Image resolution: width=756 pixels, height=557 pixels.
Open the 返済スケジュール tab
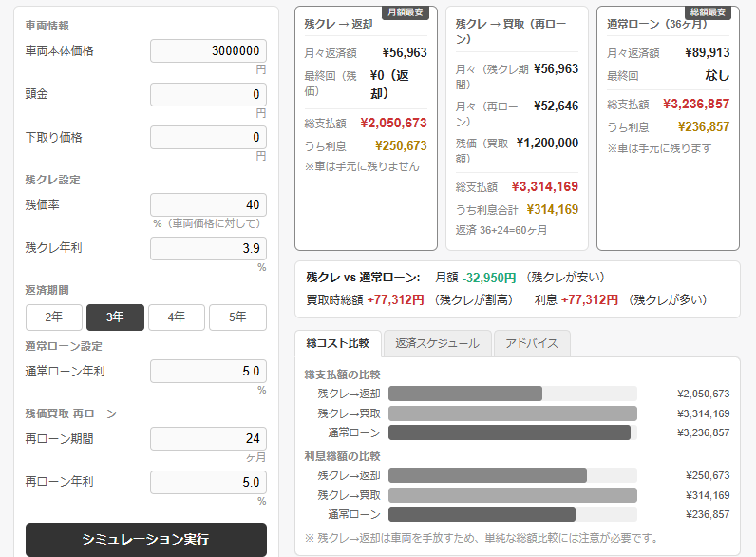click(x=438, y=343)
